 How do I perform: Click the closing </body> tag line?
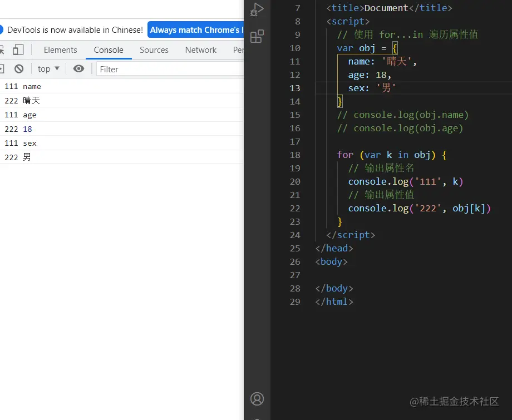pyautogui.click(x=334, y=289)
